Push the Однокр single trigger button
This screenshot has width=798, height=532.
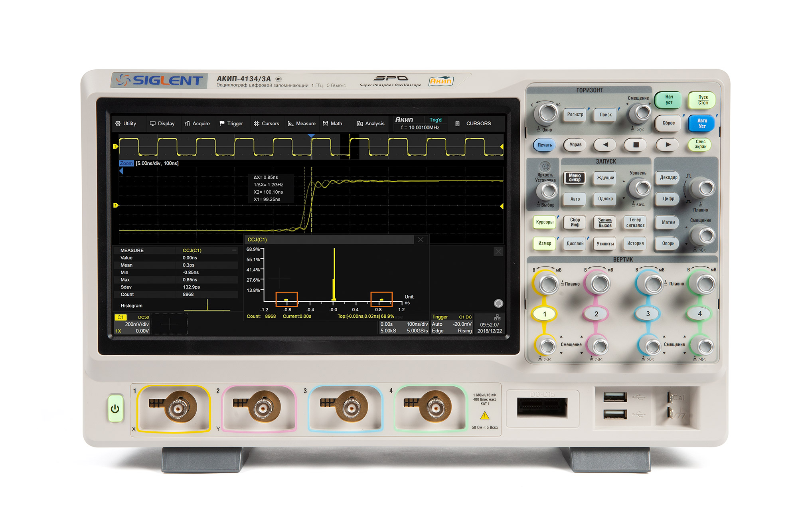pyautogui.click(x=605, y=199)
